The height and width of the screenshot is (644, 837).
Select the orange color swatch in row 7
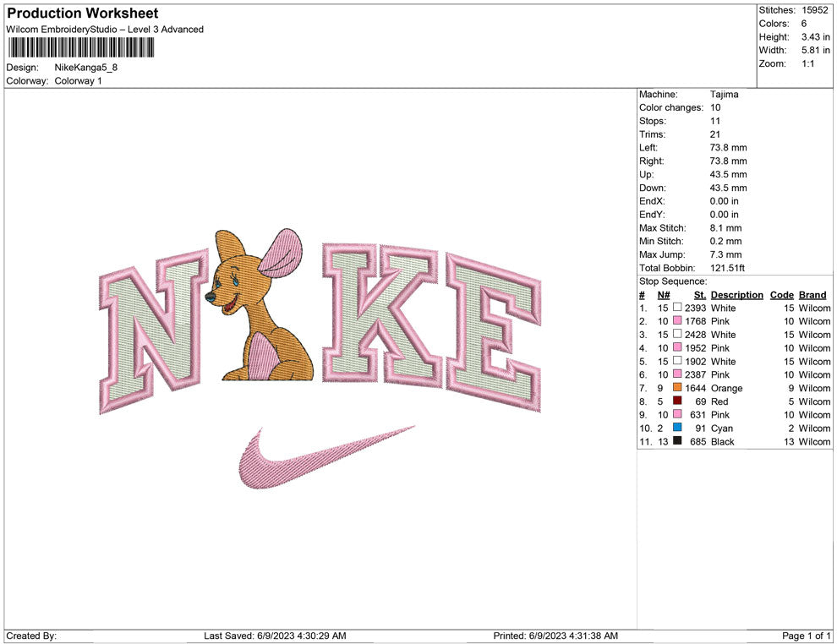click(677, 387)
